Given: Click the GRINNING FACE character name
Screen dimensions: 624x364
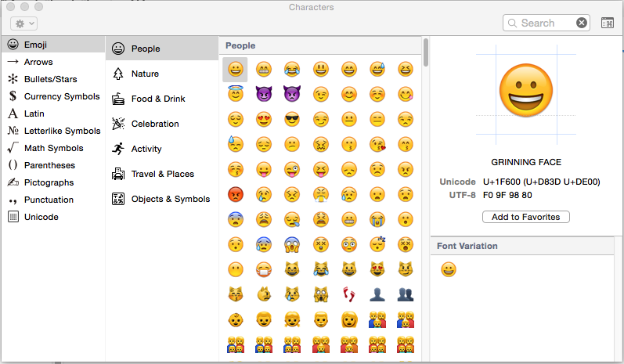Looking at the screenshot, I should pos(526,162).
